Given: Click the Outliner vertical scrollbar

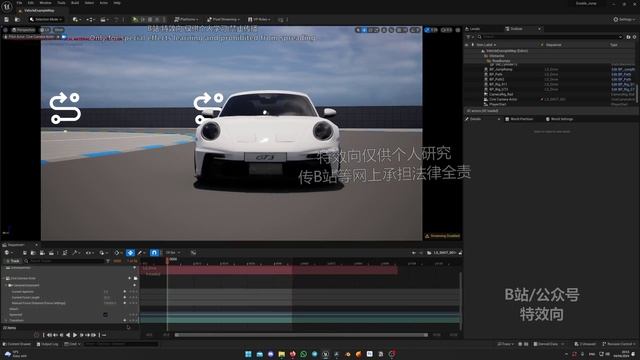Looking at the screenshot, I should pos(637,94).
